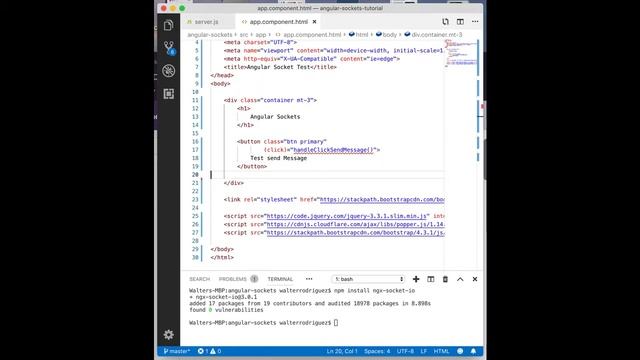Close the app.component.html tab

tap(314, 22)
